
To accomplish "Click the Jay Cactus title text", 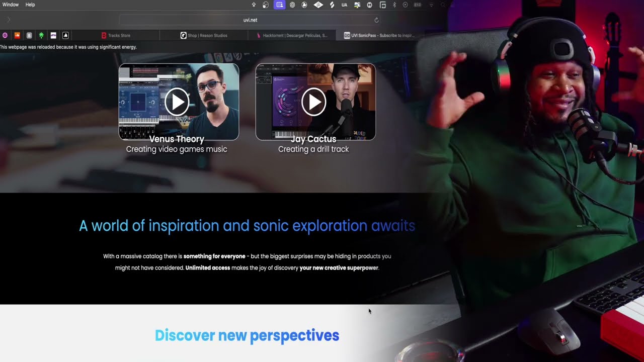I will [x=313, y=139].
